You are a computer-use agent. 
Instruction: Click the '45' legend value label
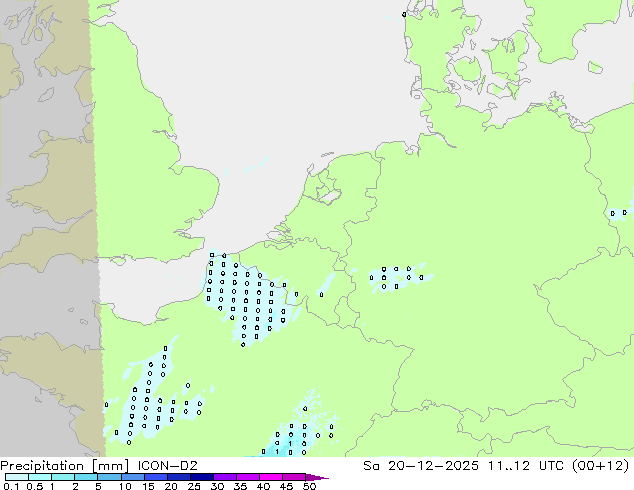click(286, 486)
